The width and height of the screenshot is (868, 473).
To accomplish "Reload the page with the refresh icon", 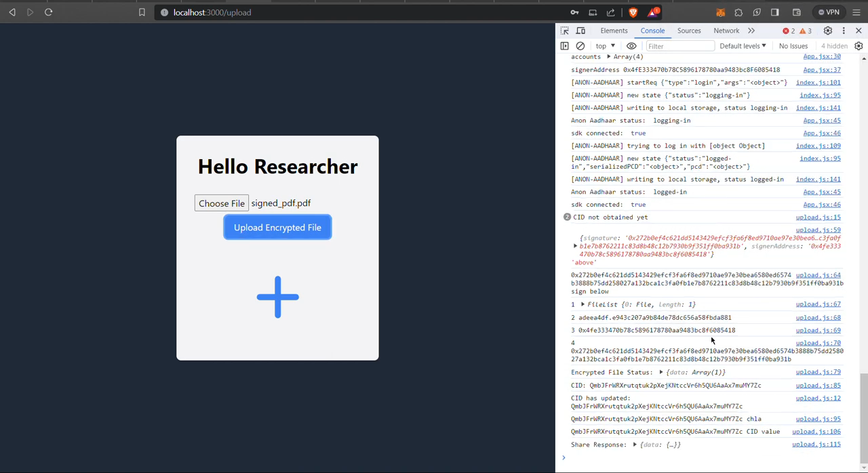I will pyautogui.click(x=49, y=12).
